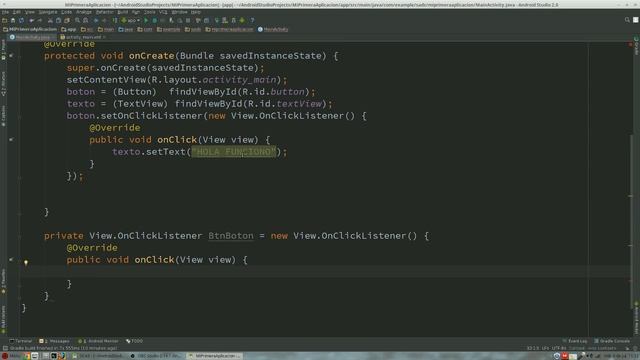
Task: Click the Open file toolbar icon
Action: [x=4, y=20]
